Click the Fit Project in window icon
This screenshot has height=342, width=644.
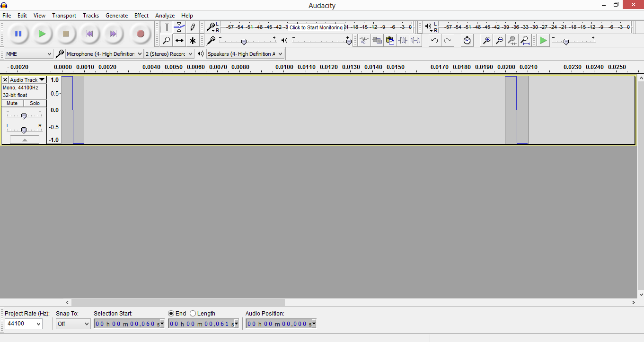pos(525,41)
